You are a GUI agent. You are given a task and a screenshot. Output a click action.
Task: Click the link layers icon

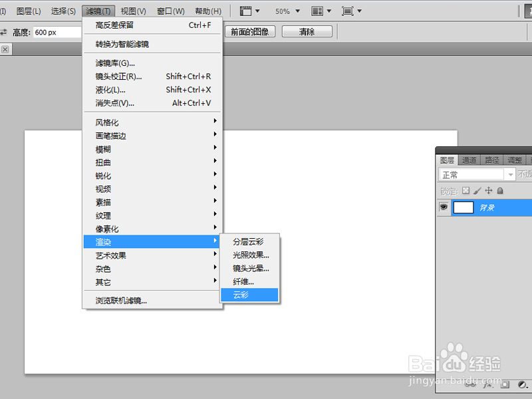(x=470, y=384)
